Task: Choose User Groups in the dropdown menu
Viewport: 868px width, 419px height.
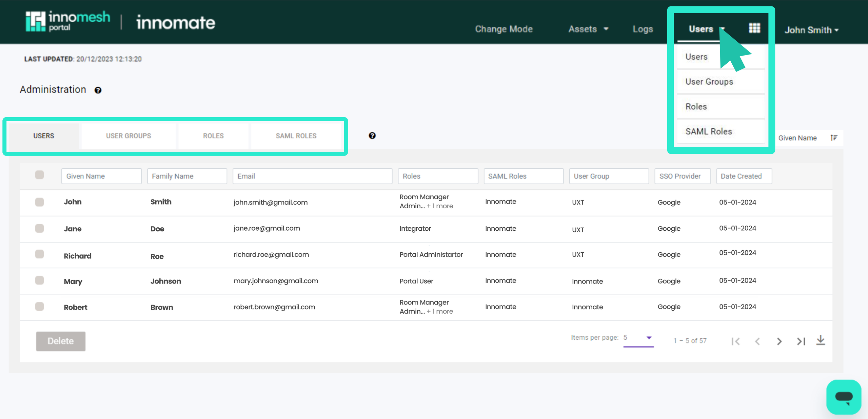Action: coord(721,82)
